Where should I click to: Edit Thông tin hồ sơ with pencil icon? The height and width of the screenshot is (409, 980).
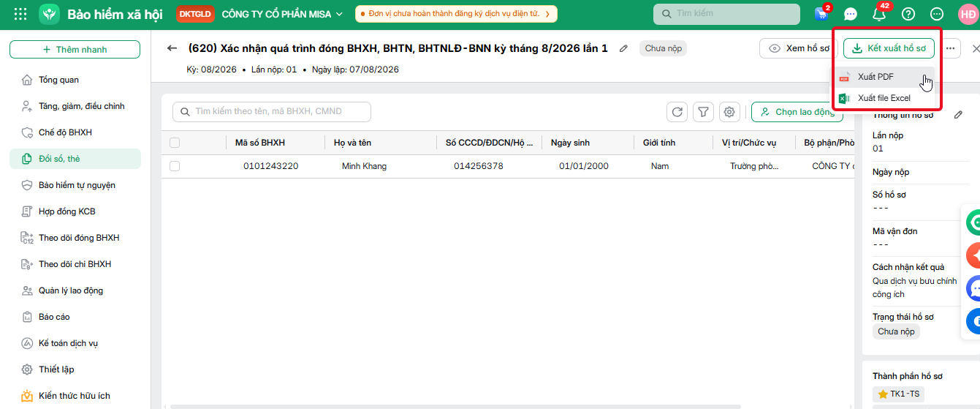pos(958,115)
